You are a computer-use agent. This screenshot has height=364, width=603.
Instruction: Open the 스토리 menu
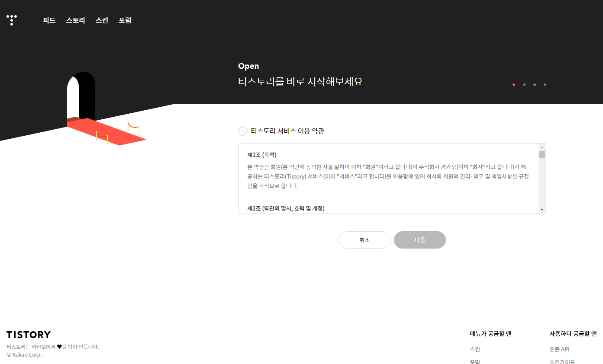click(76, 20)
